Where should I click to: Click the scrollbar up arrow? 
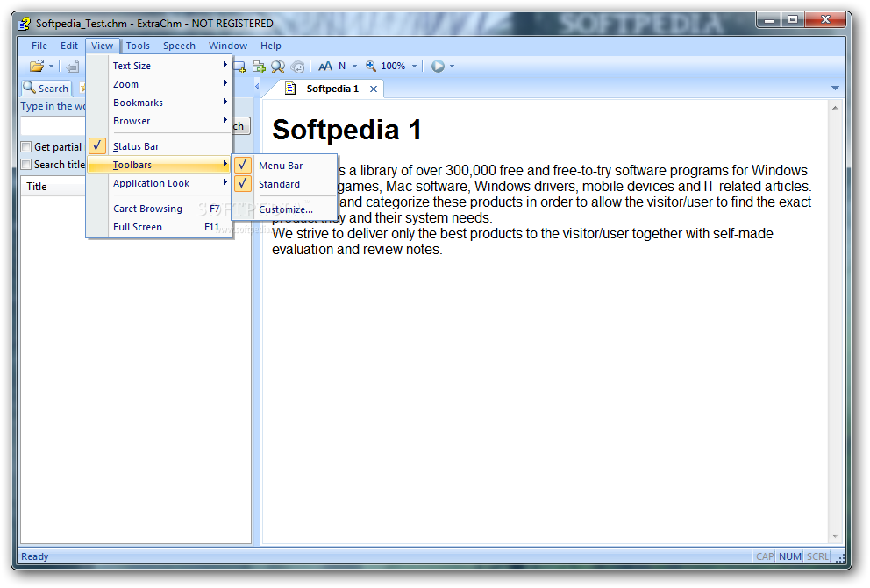[x=835, y=108]
